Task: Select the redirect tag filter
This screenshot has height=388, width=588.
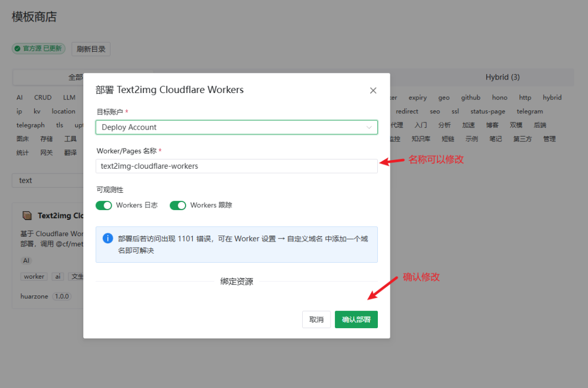Action: click(407, 112)
